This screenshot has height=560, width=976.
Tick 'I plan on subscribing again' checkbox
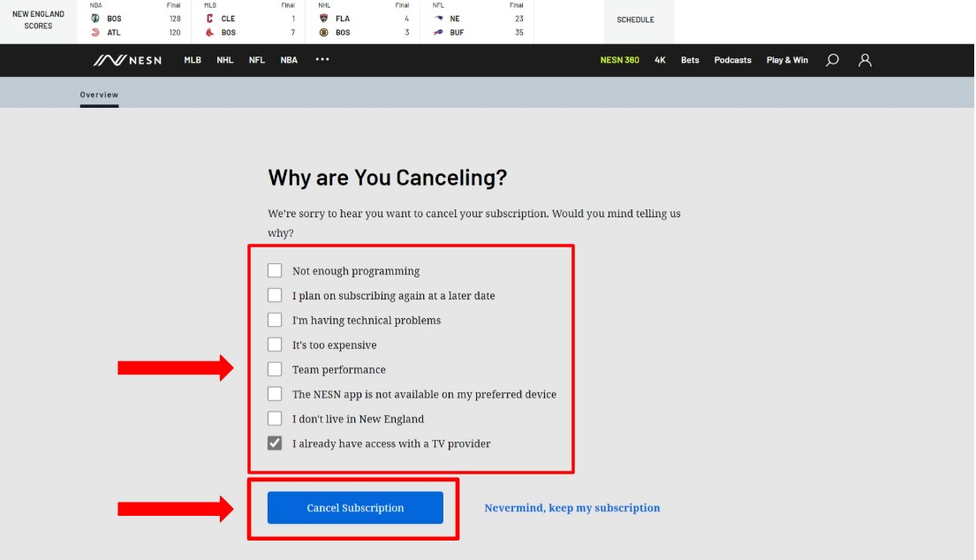(x=275, y=295)
